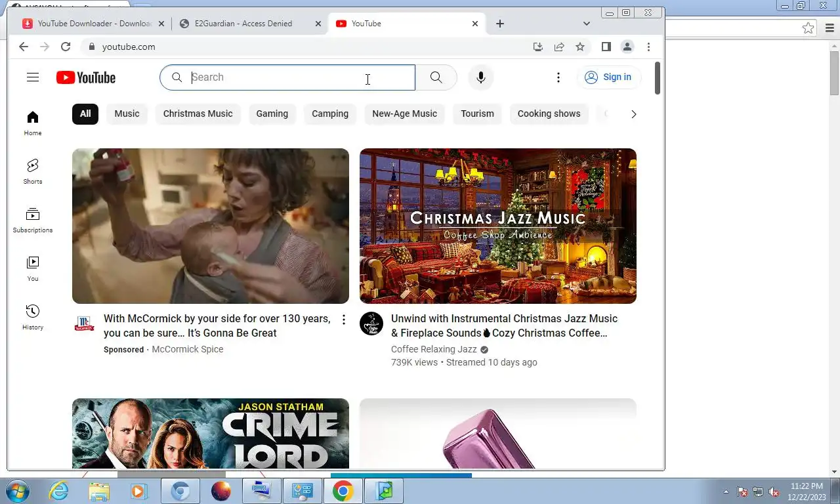
Task: Open YouTube settings three-dot menu
Action: pos(558,77)
